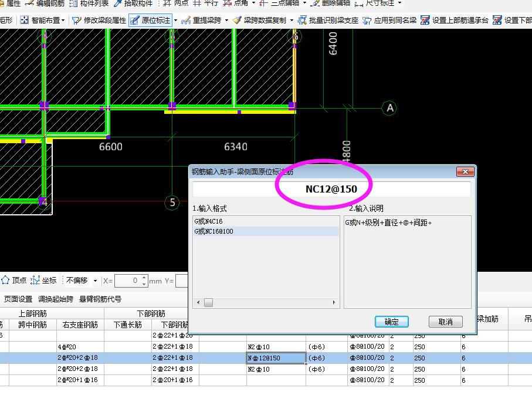
Task: Select 平行 parallel axis tool
Action: click(x=206, y=3)
